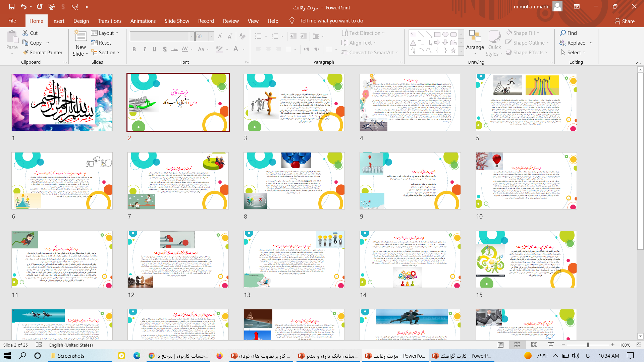This screenshot has height=362, width=644.
Task: Click the spell check status bar icon
Action: (x=39, y=345)
